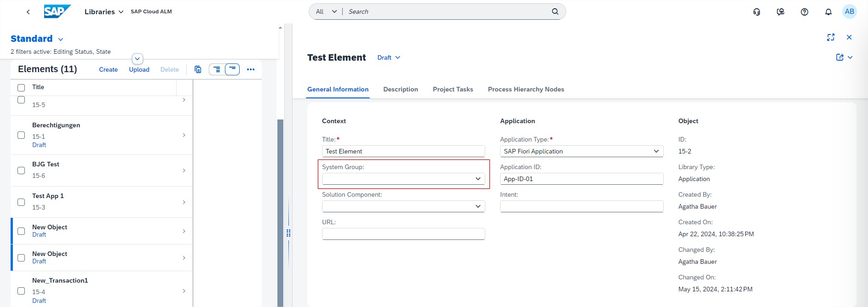The width and height of the screenshot is (868, 307).
Task: Toggle the select-all Title checkbox
Action: tap(21, 87)
